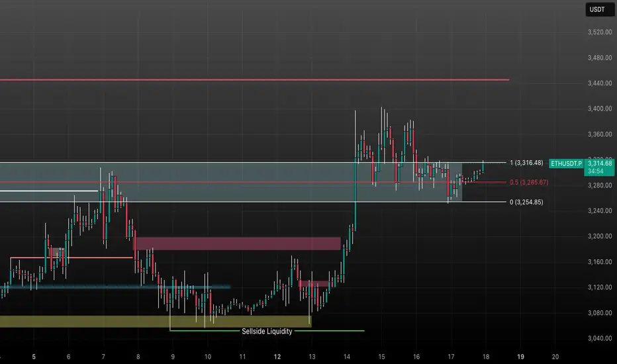Click the 3,400.00 price axis label
Image resolution: width=617 pixels, height=364 pixels.
[600, 109]
